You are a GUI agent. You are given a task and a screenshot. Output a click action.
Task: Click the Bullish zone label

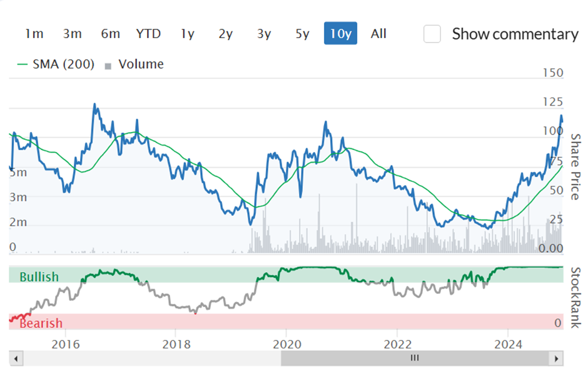[39, 277]
